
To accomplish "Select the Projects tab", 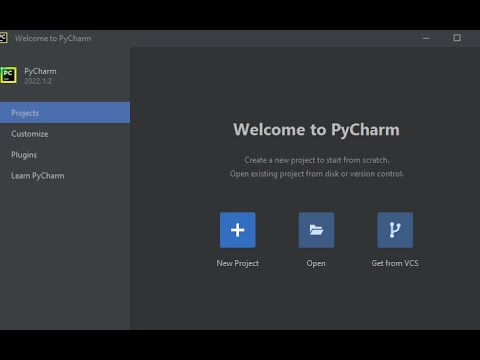I will pyautogui.click(x=65, y=113).
